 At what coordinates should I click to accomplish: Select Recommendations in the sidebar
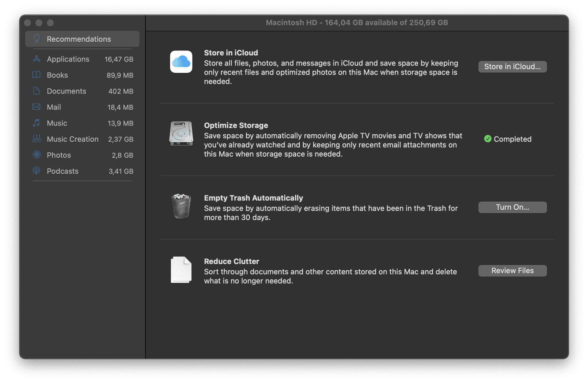point(82,39)
